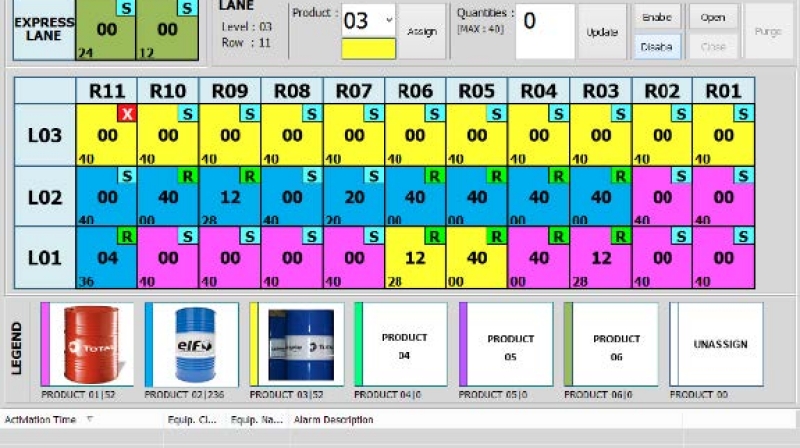Click the green R status icon in L01 R05
Viewport: 800px width, 448px height.
pyautogui.click(x=496, y=237)
